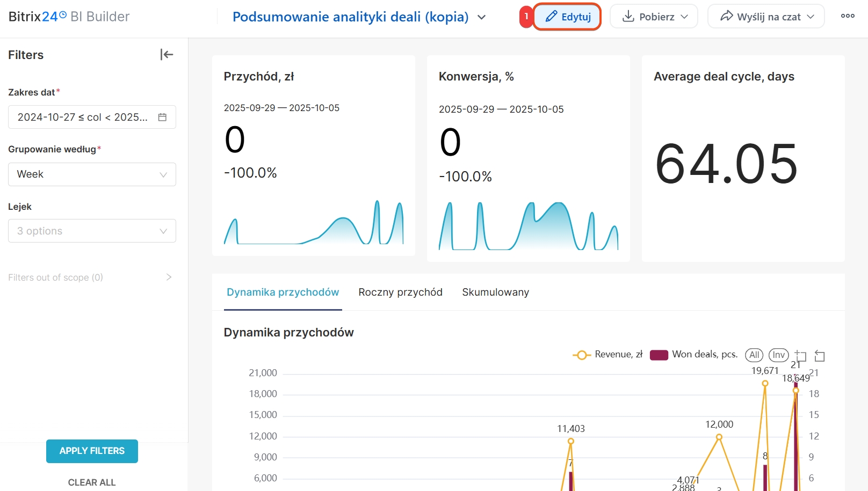The height and width of the screenshot is (491, 868).
Task: Select all series with the All legend button
Action: coord(754,355)
